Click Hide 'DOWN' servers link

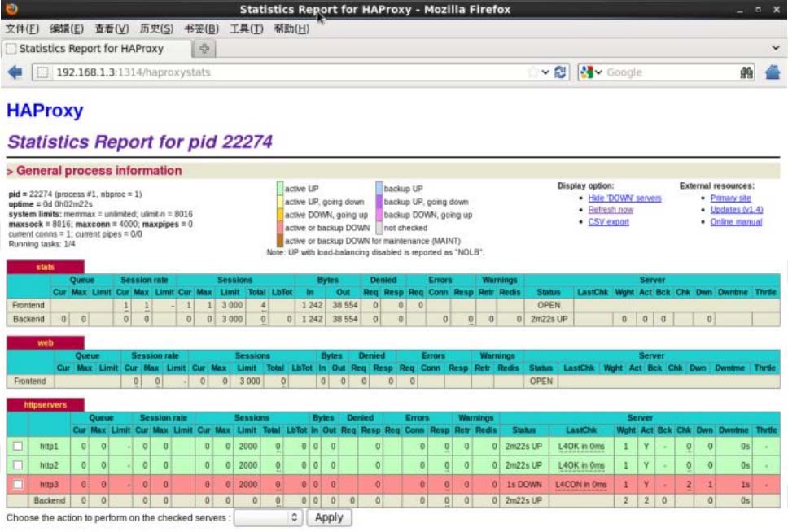(x=624, y=198)
